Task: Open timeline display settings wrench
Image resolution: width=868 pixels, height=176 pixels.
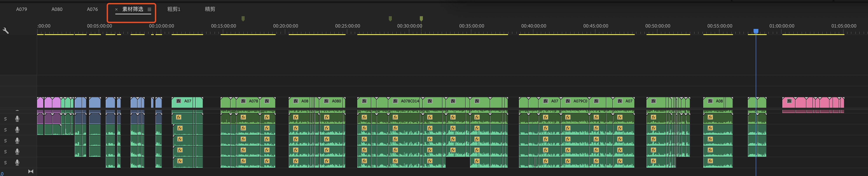Action: (5, 31)
